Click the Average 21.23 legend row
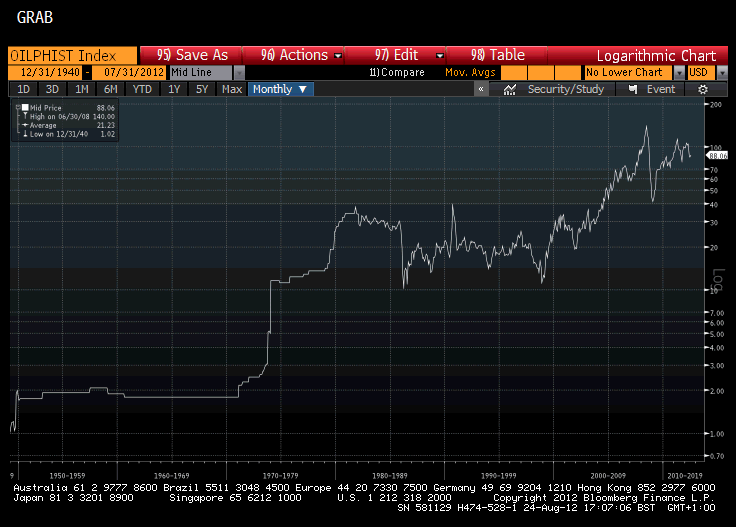This screenshot has width=736, height=527. click(x=69, y=125)
